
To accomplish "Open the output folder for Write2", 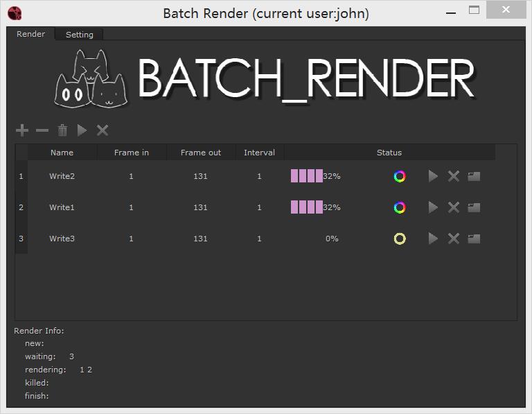I will (474, 176).
